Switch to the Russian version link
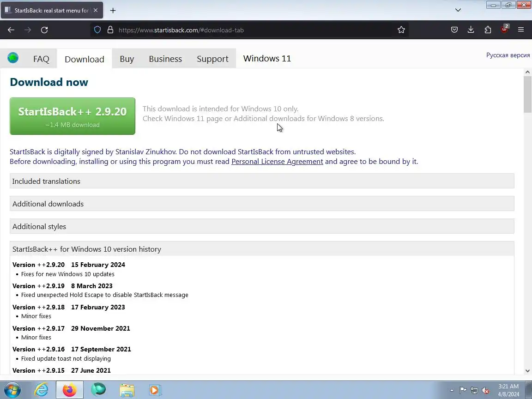 508,55
